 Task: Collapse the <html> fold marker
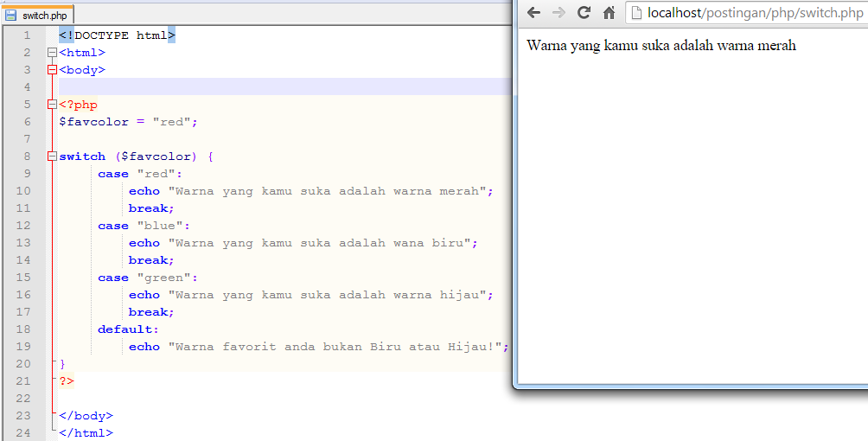[x=52, y=53]
